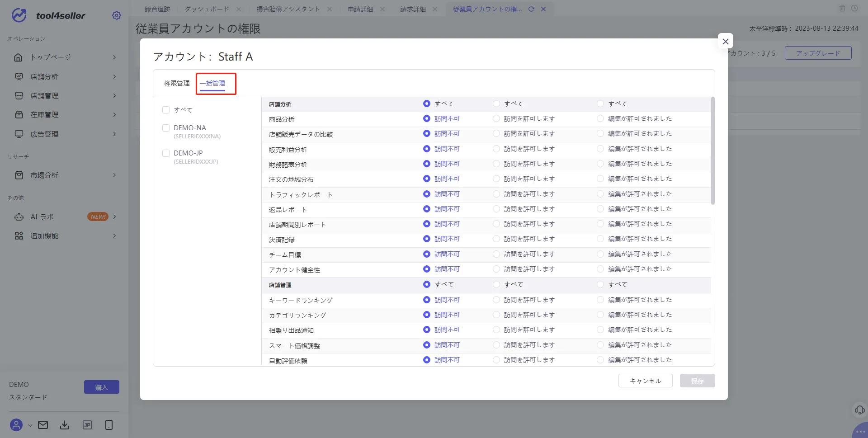Expand the 在庫管理 sidebar chevron
The width and height of the screenshot is (868, 438).
[114, 115]
